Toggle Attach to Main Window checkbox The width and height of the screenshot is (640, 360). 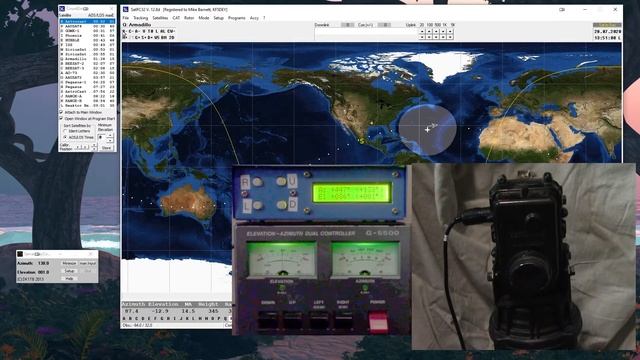[x=61, y=112]
